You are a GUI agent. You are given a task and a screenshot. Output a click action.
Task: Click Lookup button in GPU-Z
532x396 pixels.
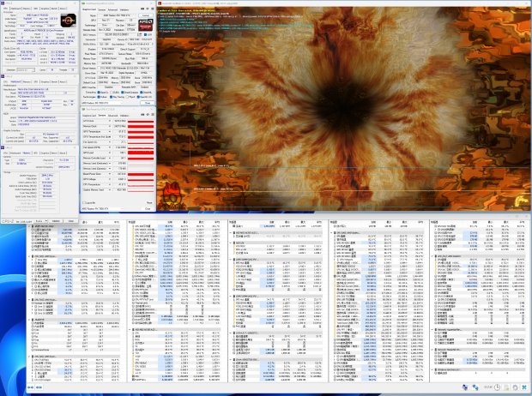[x=146, y=15]
